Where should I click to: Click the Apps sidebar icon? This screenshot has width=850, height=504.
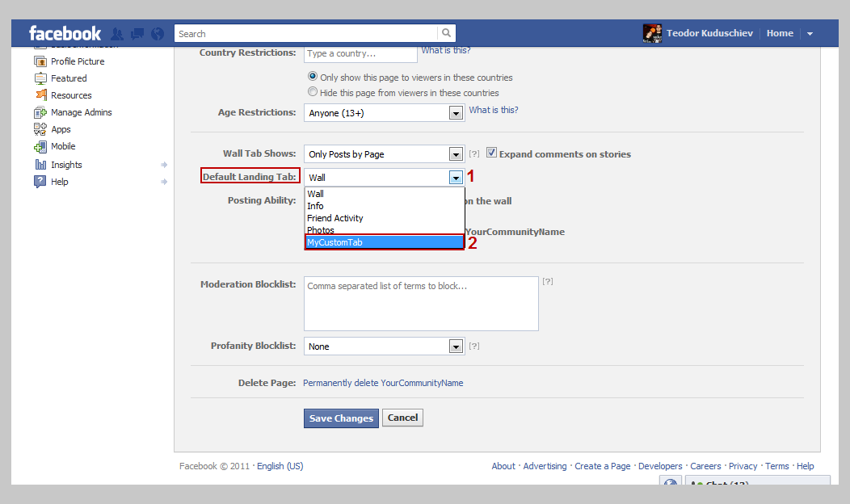pos(40,129)
